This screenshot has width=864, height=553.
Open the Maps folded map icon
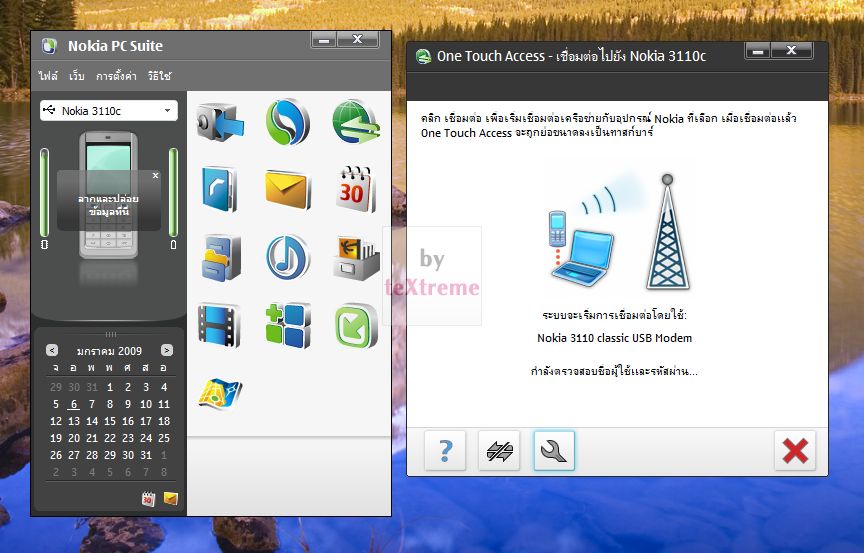(220, 393)
